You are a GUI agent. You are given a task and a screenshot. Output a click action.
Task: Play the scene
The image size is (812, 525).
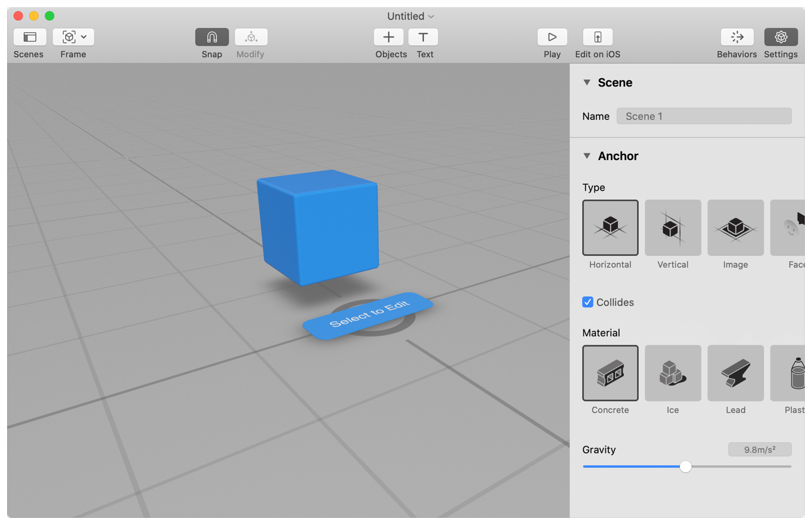552,36
